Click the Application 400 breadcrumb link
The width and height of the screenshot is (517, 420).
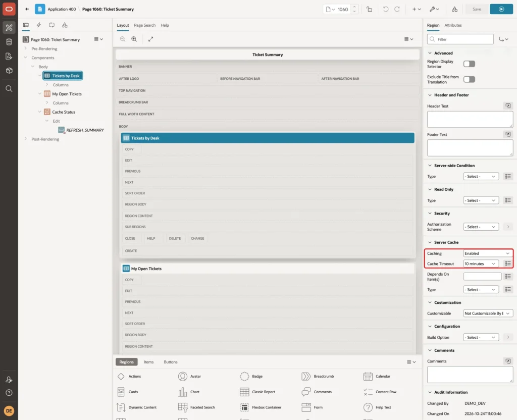tap(62, 9)
